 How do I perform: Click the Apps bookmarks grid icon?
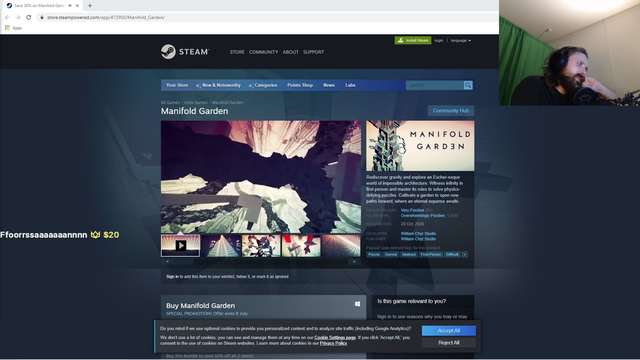click(x=7, y=28)
